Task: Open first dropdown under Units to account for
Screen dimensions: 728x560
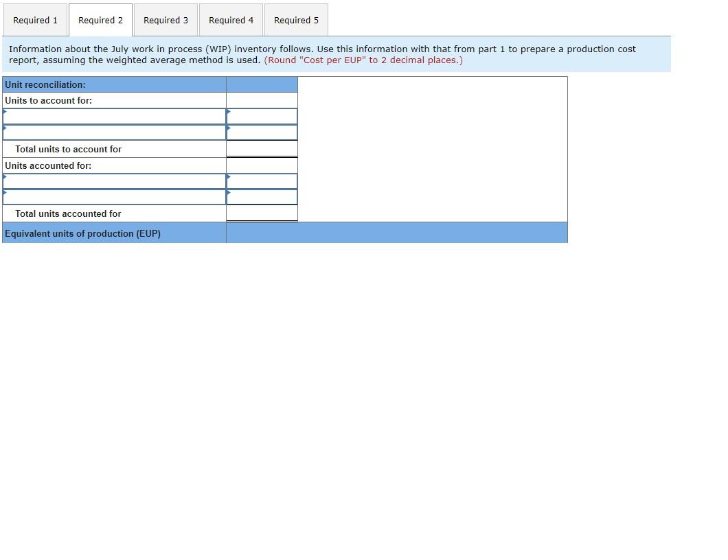Action: pos(114,117)
